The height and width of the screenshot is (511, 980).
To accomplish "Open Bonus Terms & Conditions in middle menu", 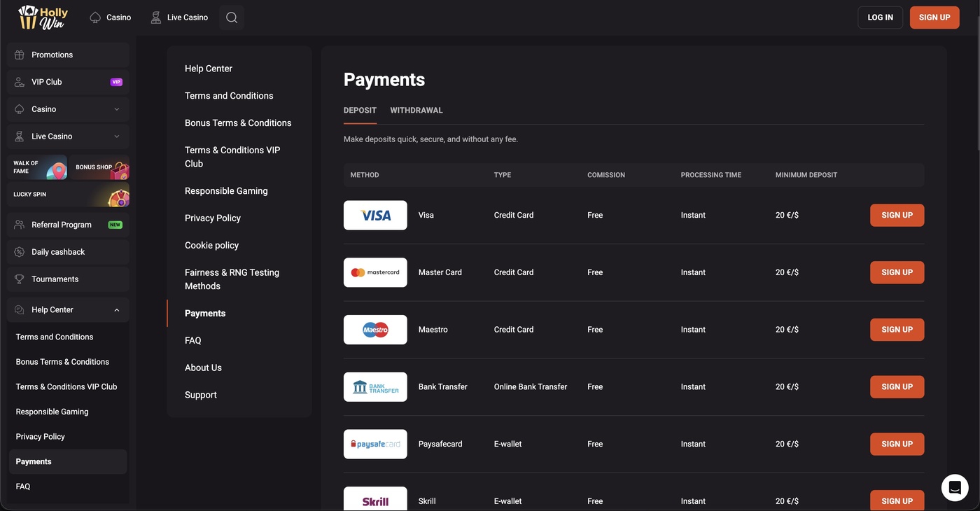I will tap(238, 123).
